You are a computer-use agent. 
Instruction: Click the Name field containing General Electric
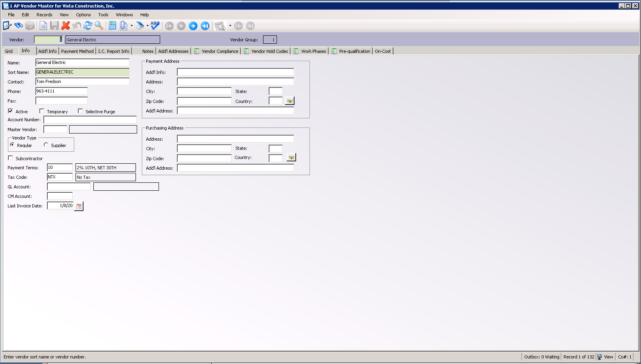pyautogui.click(x=83, y=62)
